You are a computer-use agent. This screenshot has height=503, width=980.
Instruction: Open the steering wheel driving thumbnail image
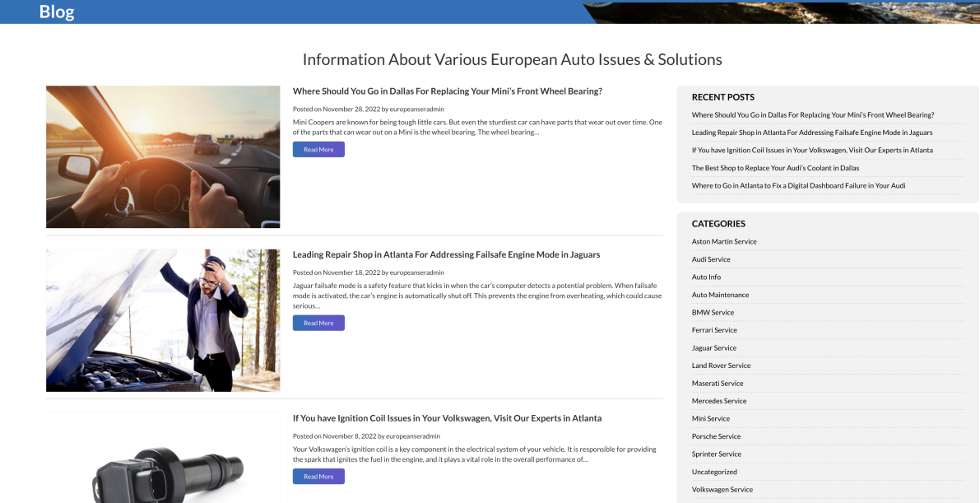point(163,156)
